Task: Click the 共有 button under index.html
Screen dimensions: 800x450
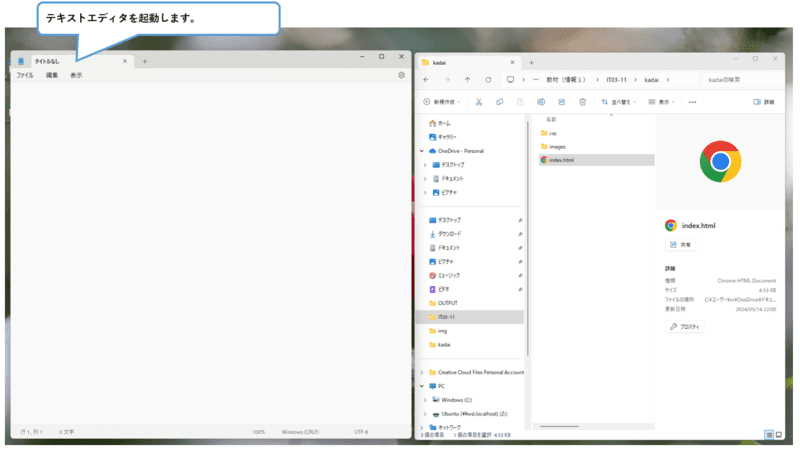Action: (680, 245)
